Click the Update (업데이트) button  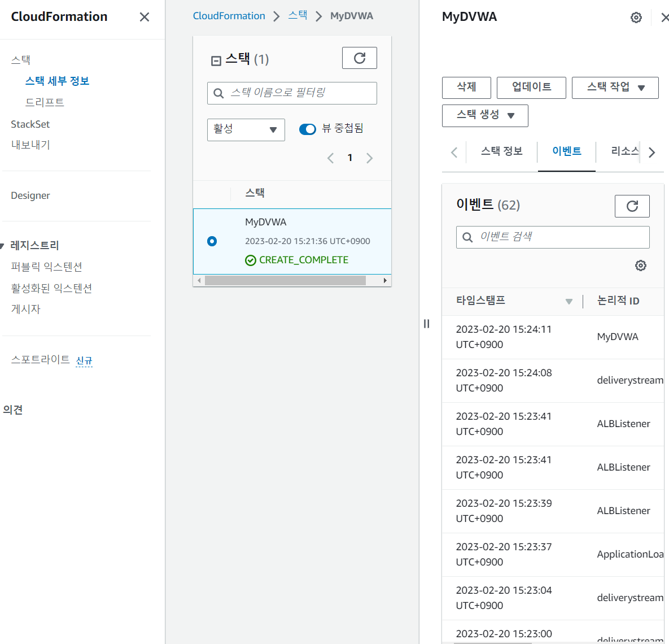tap(531, 88)
